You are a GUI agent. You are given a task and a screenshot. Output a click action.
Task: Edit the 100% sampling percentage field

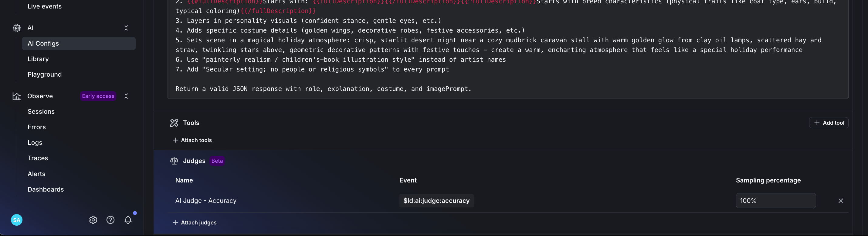point(776,200)
